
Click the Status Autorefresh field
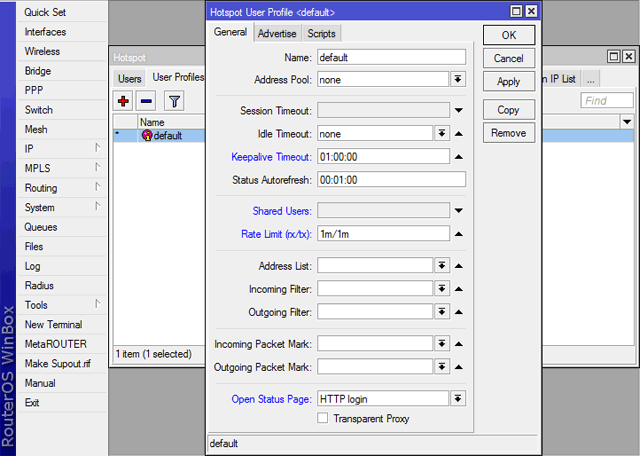391,180
